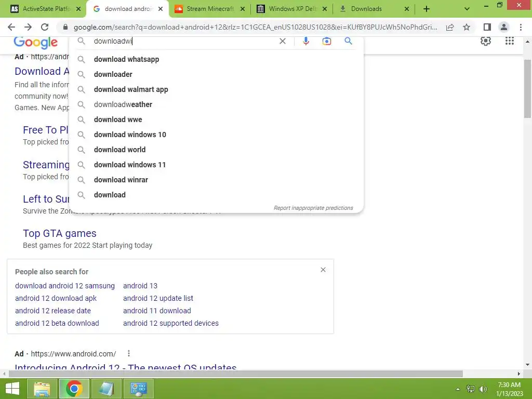
Task: Open android 12 supported devices link
Action: 171,323
